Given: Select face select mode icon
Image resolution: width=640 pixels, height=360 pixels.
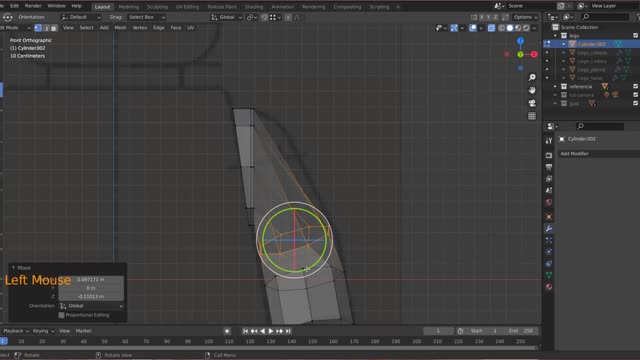Looking at the screenshot, I should (54, 28).
